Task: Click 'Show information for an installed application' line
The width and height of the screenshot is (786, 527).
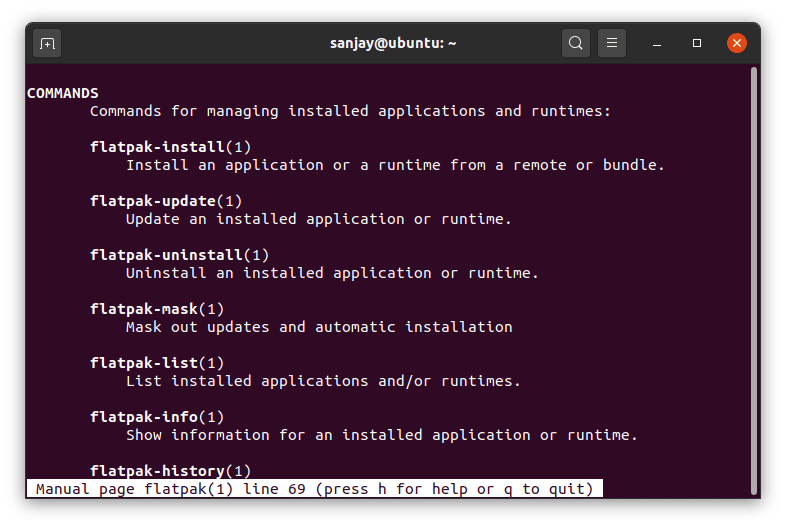Action: [x=381, y=435]
